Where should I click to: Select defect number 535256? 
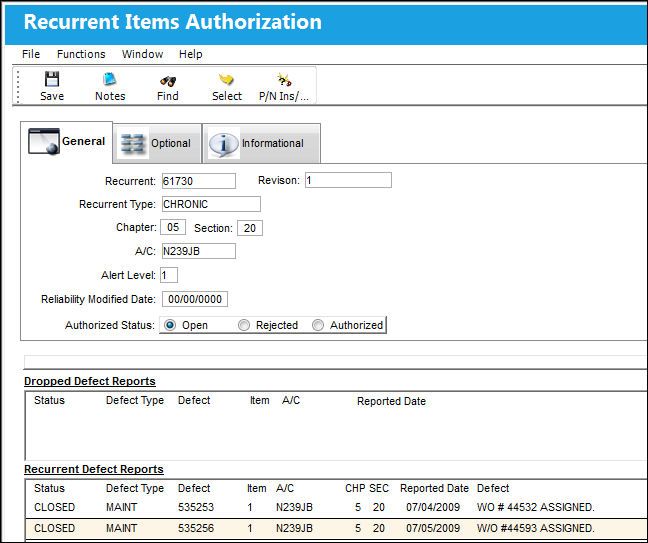[196, 528]
